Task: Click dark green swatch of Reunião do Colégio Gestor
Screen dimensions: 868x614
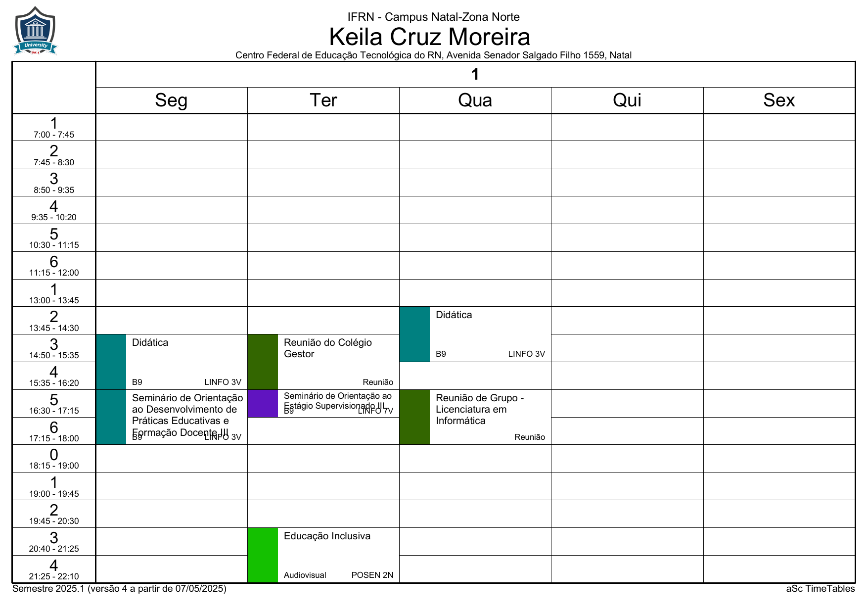Action: click(263, 362)
